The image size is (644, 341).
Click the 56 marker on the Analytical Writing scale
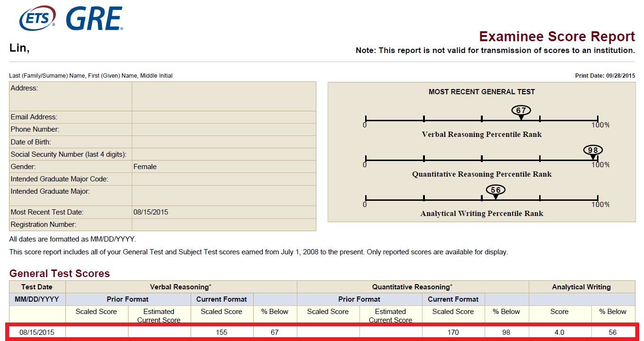(x=496, y=190)
